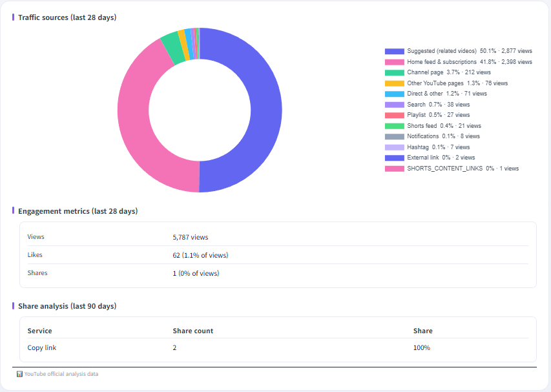The image size is (551, 392).
Task: Click 'Search 0.7% · 38 views' legend entry
Action: point(438,105)
